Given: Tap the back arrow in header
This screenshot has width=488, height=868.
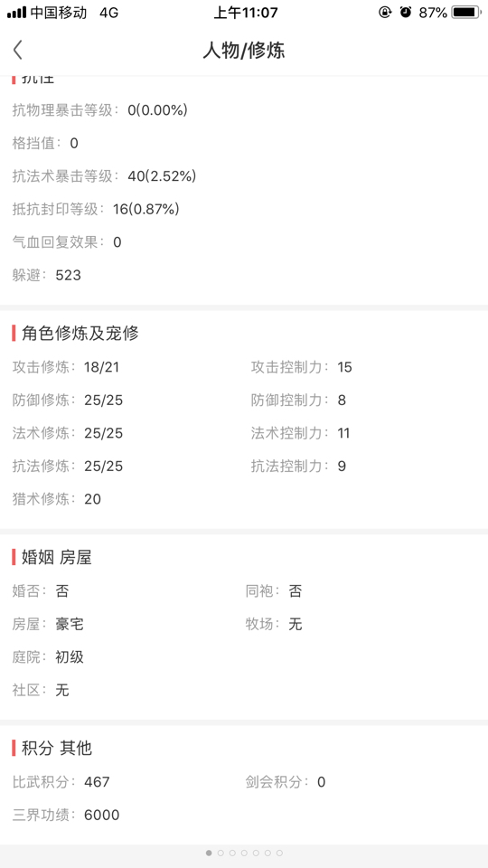Looking at the screenshot, I should [18, 50].
